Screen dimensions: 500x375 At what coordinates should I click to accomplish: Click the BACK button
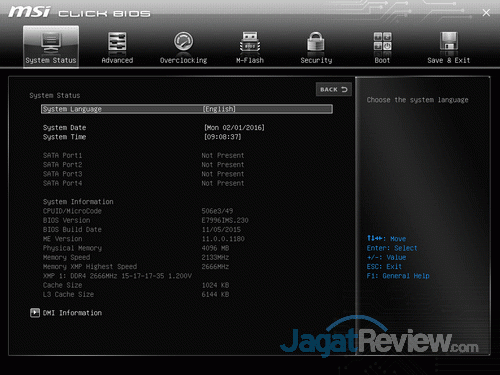[x=334, y=89]
